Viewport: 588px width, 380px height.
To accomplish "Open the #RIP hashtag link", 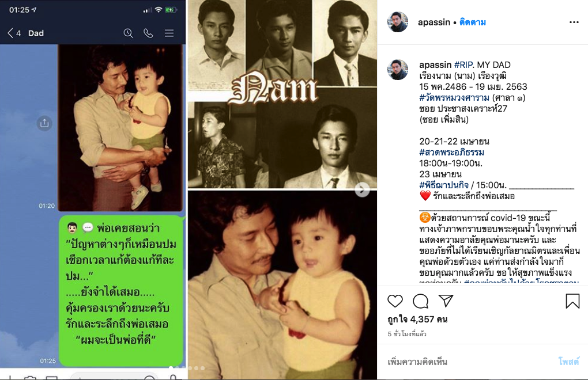I will point(463,64).
